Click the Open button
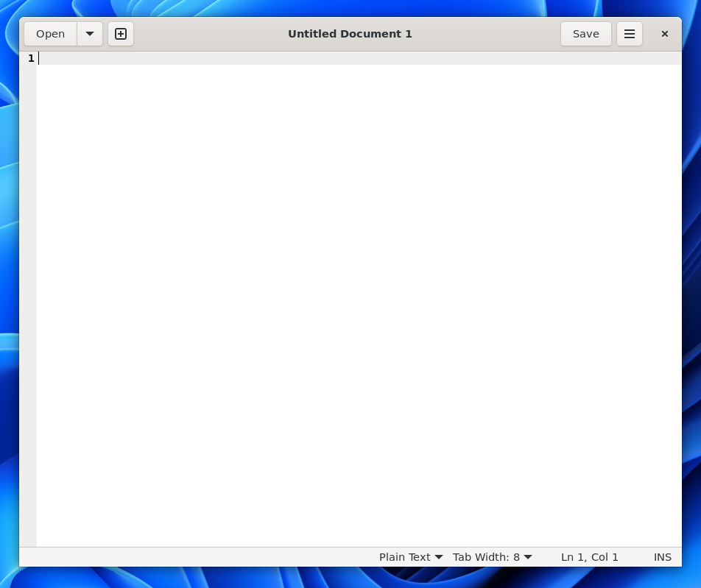 (50, 34)
